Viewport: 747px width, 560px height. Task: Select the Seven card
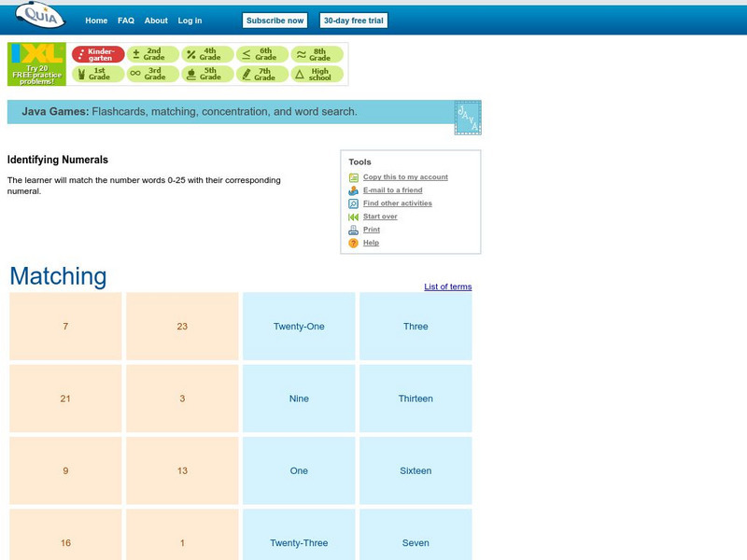416,535
